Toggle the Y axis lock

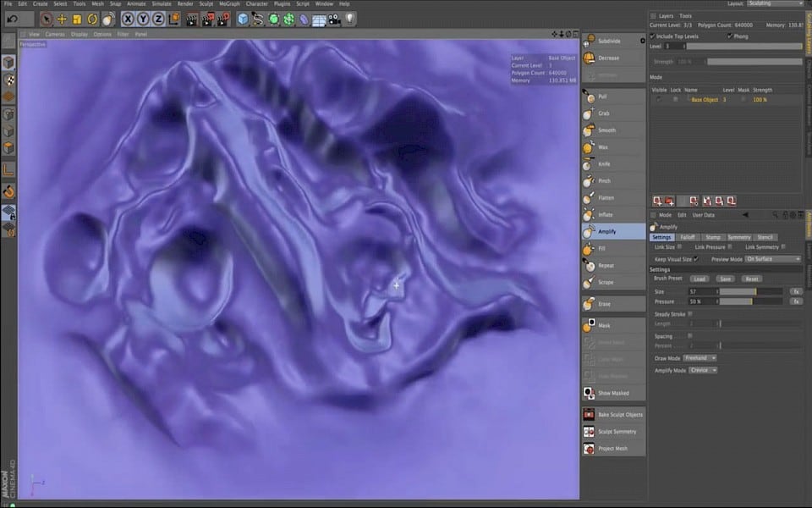(x=143, y=19)
